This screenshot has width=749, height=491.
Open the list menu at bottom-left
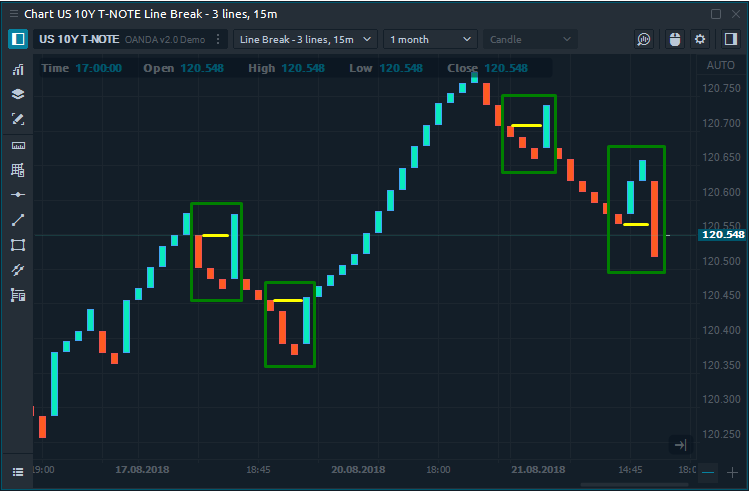point(17,471)
